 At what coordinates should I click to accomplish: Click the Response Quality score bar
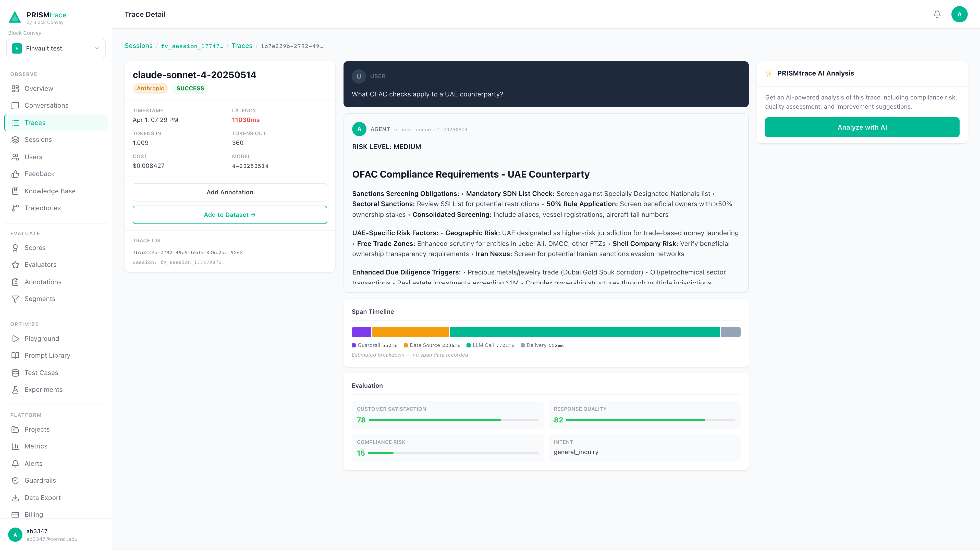coord(651,420)
